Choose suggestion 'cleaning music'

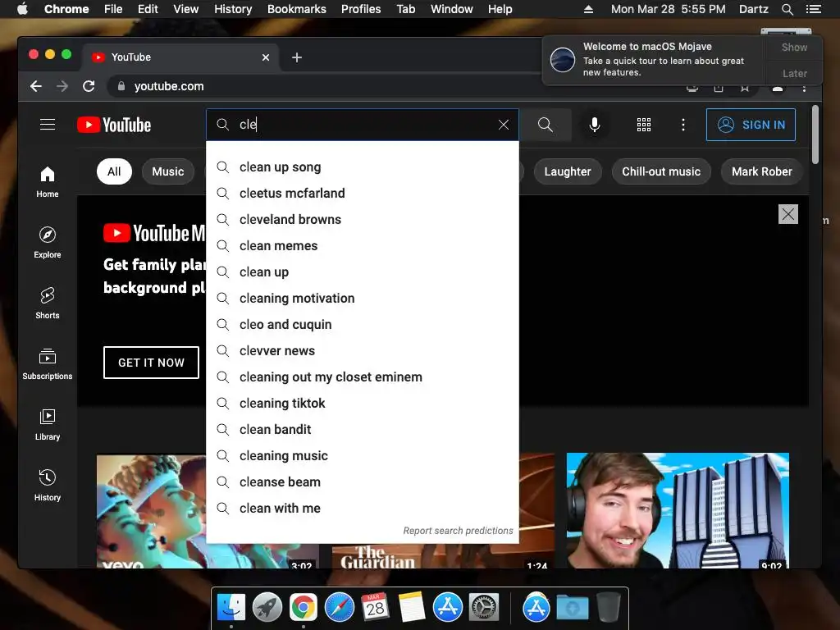coord(363,456)
